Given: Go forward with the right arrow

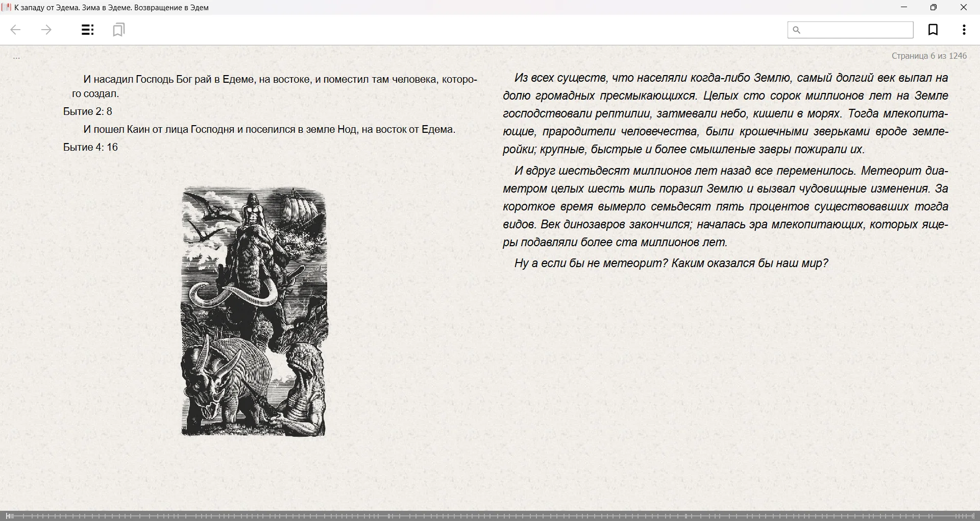Looking at the screenshot, I should tap(46, 30).
